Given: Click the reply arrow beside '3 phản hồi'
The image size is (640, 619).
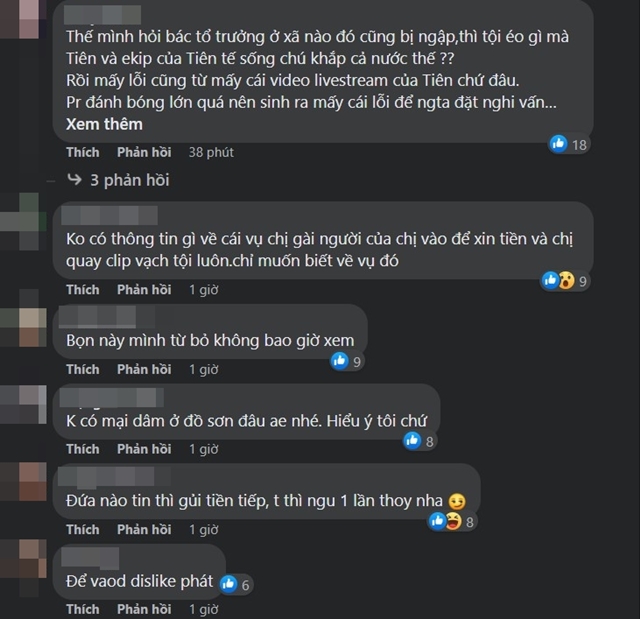Looking at the screenshot, I should [74, 180].
